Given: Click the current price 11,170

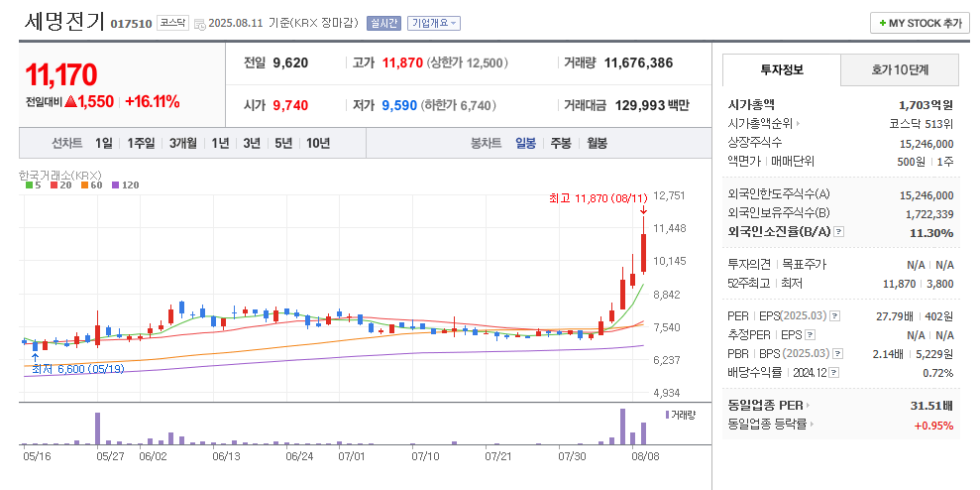Looking at the screenshot, I should pyautogui.click(x=61, y=75).
